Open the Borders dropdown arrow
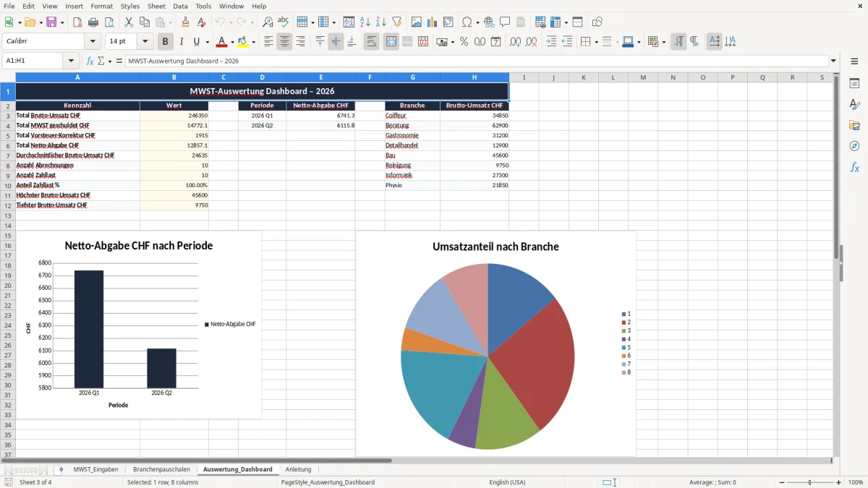868x488 pixels. [x=596, y=42]
